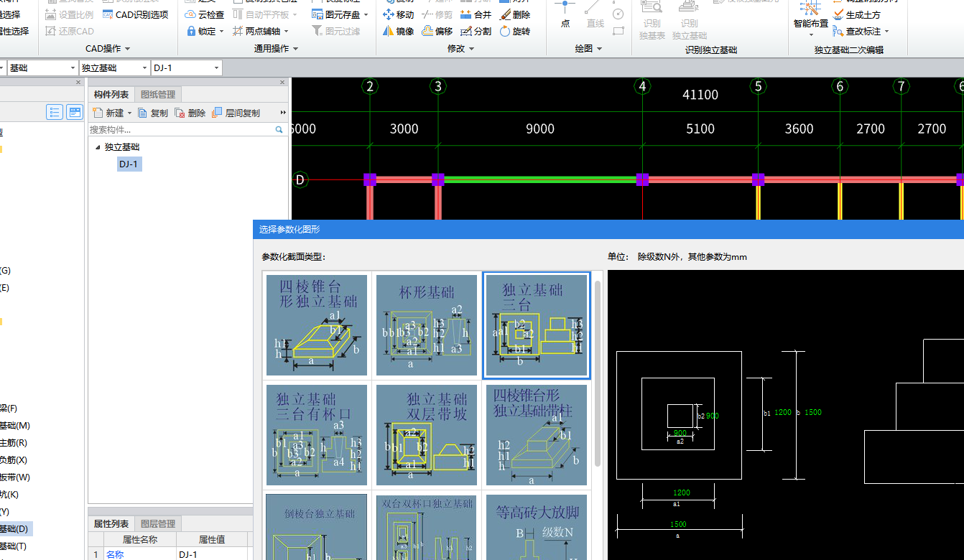Expand the 修改 group arrow

[x=471, y=49]
